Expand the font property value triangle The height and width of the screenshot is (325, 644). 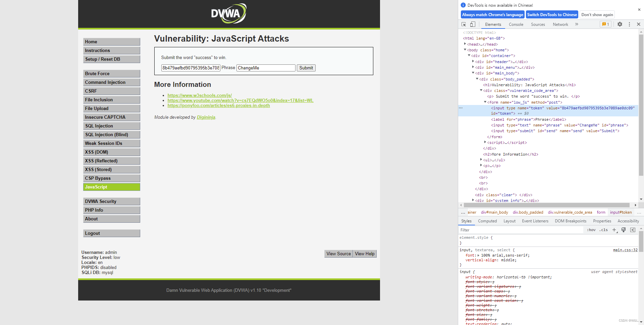coord(479,255)
